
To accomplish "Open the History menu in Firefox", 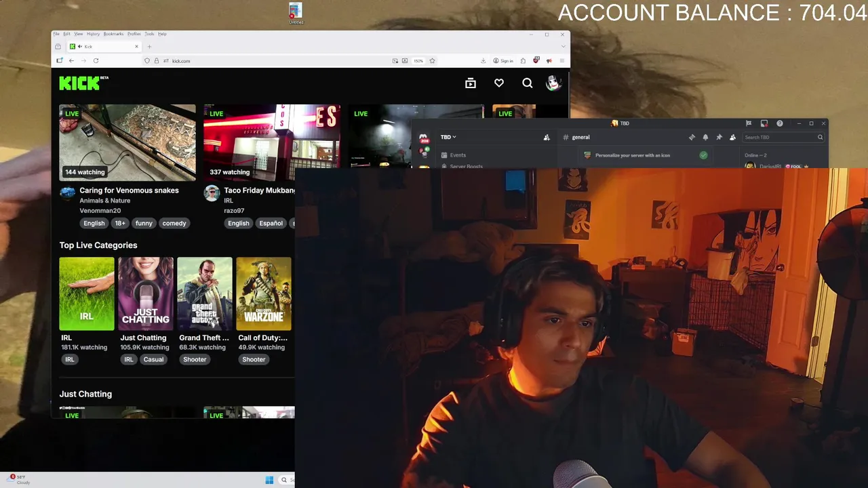I will click(x=93, y=34).
